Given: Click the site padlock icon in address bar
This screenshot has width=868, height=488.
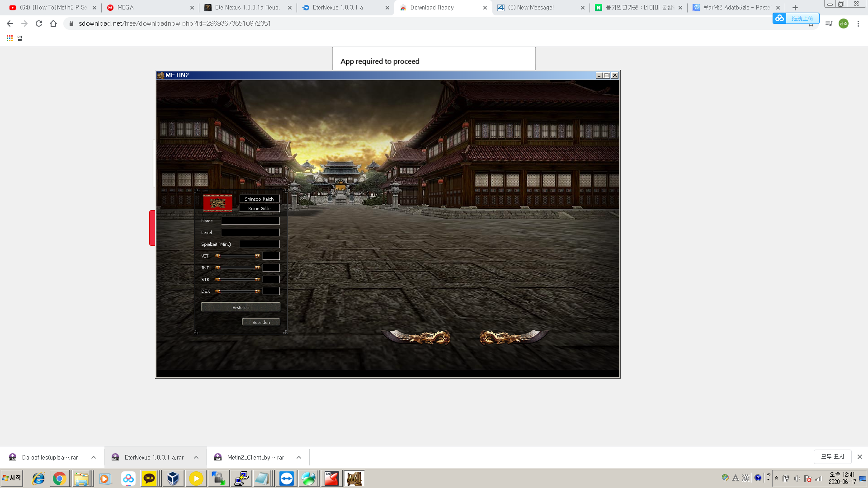Looking at the screenshot, I should (71, 23).
